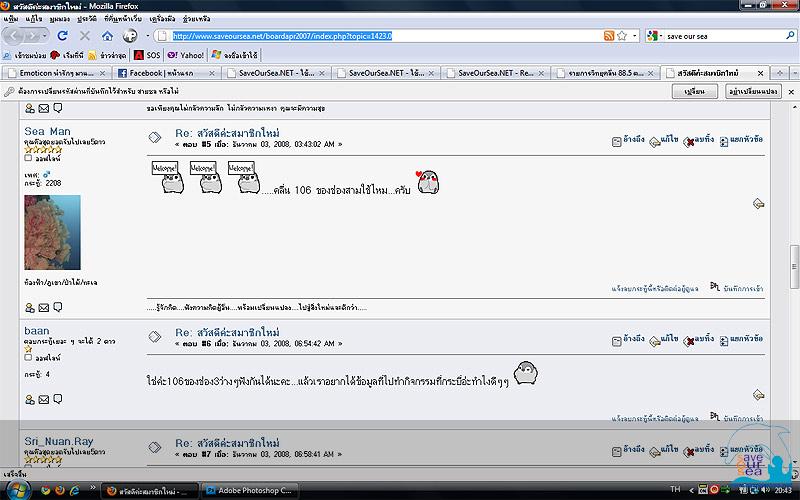
Task: Click the Stop loading icon
Action: pos(85,36)
